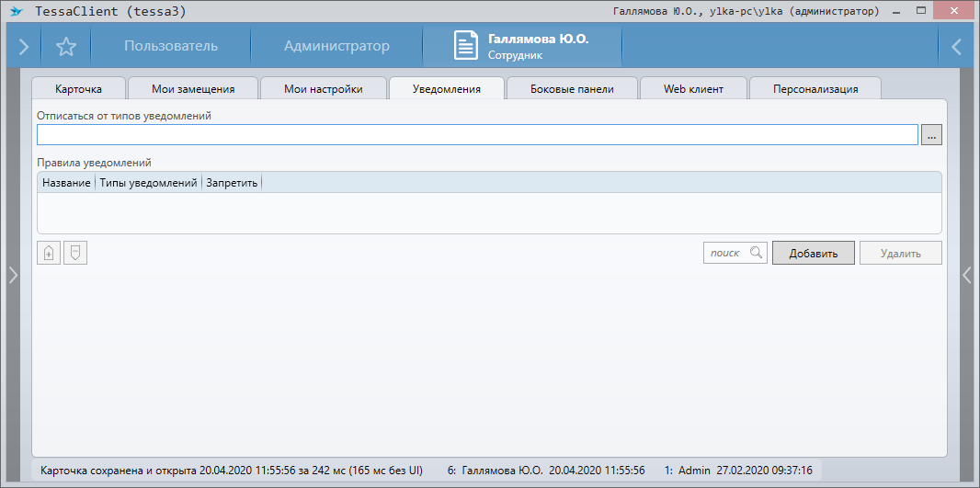Click the Удалить button
The image size is (980, 488).
900,253
